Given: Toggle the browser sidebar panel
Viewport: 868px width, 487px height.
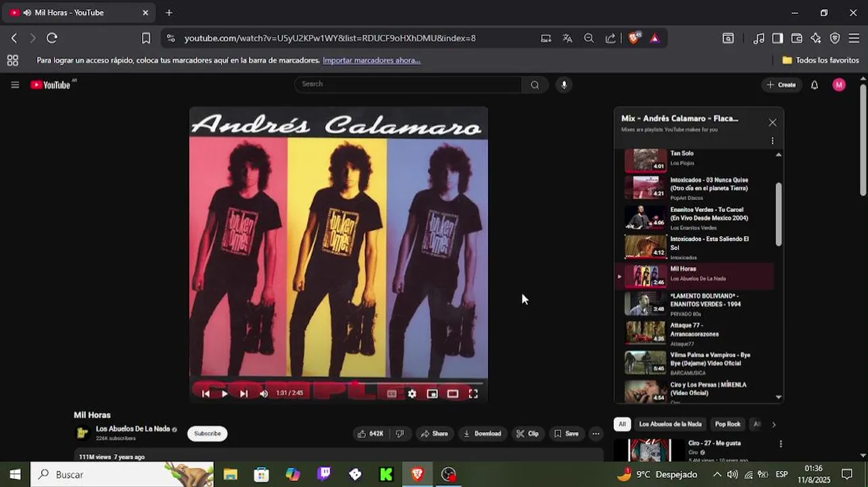Looking at the screenshot, I should [x=777, y=38].
